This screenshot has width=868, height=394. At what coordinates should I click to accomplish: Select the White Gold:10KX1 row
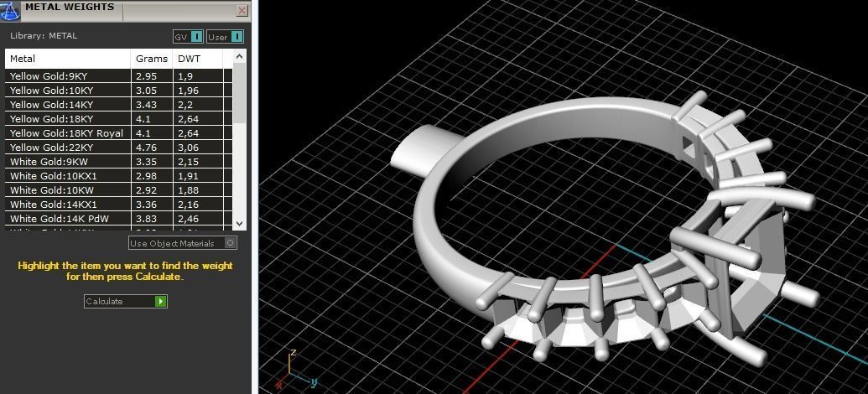pyautogui.click(x=118, y=176)
